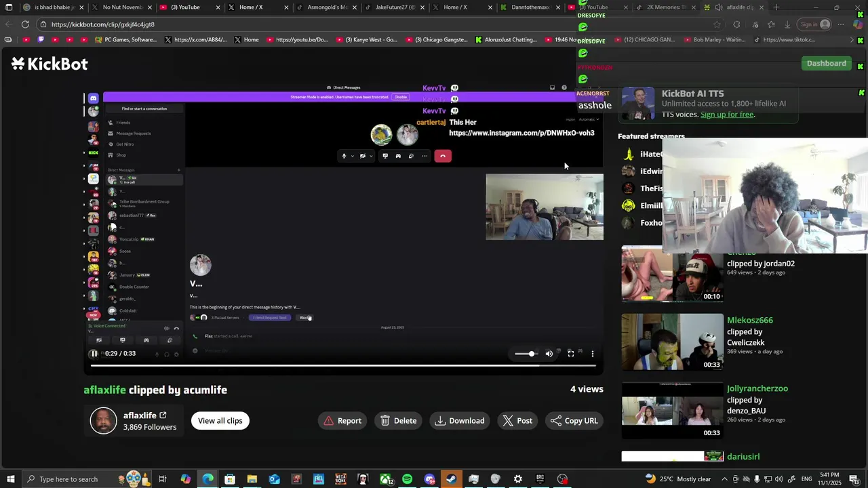Show hidden system tray icons
868x488 pixels.
724,479
